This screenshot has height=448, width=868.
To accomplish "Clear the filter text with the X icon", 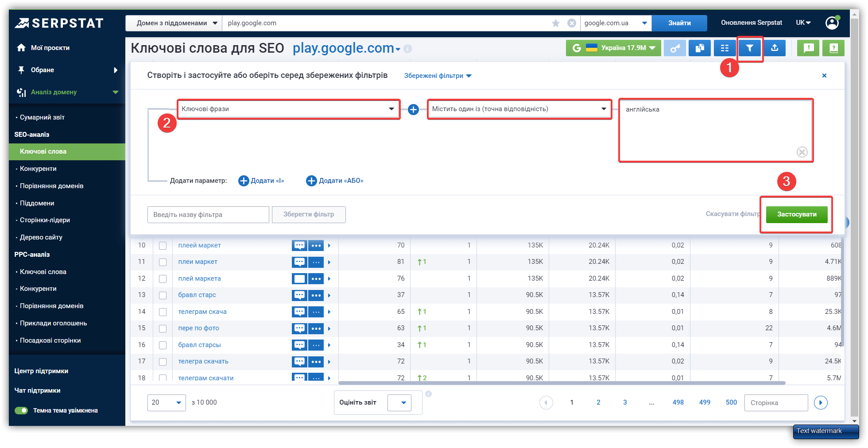I will (802, 152).
